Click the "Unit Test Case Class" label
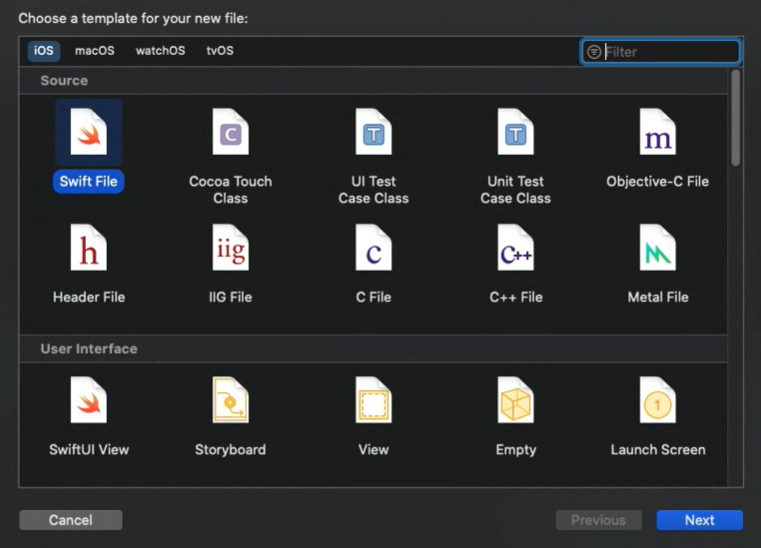This screenshot has width=761, height=548. 515,190
